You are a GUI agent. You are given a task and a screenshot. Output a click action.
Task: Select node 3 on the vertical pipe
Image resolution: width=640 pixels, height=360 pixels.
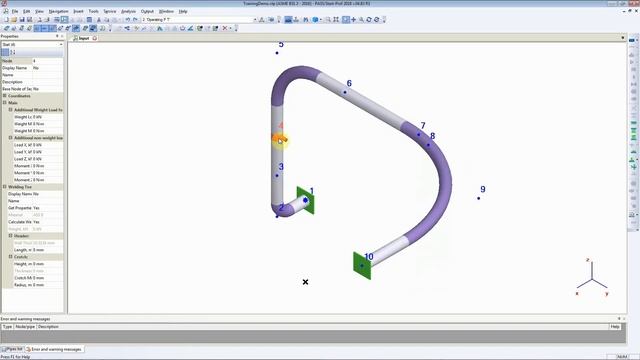point(277,176)
